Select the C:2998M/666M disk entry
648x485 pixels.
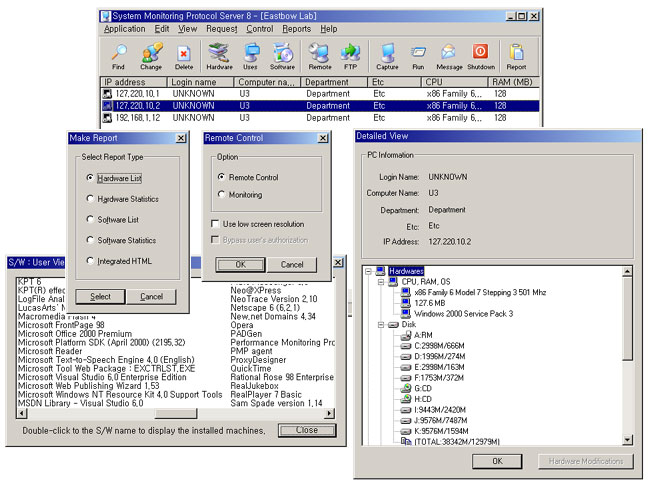tap(439, 345)
